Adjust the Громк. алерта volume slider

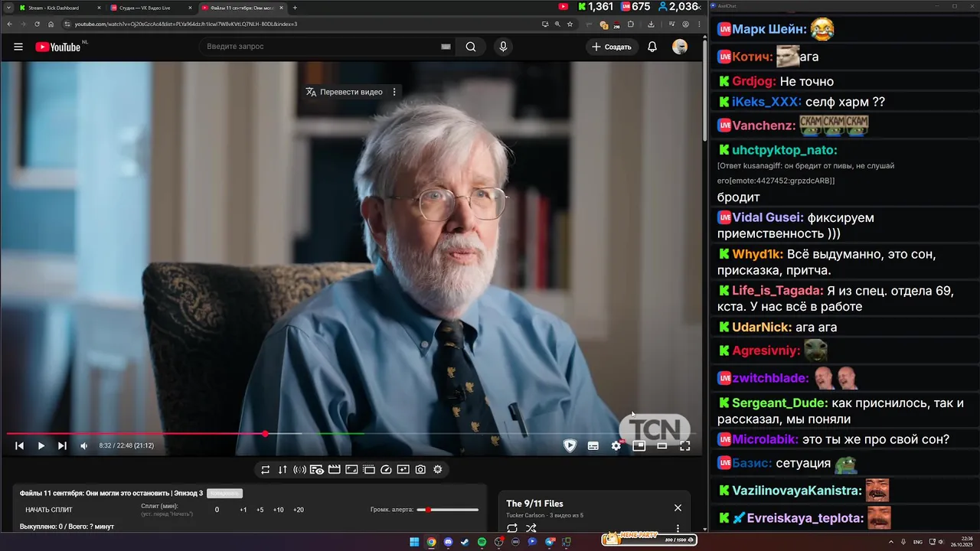(x=448, y=510)
